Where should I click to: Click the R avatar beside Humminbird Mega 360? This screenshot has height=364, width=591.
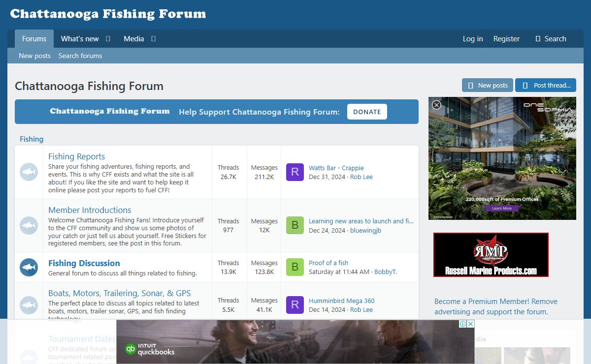295,305
